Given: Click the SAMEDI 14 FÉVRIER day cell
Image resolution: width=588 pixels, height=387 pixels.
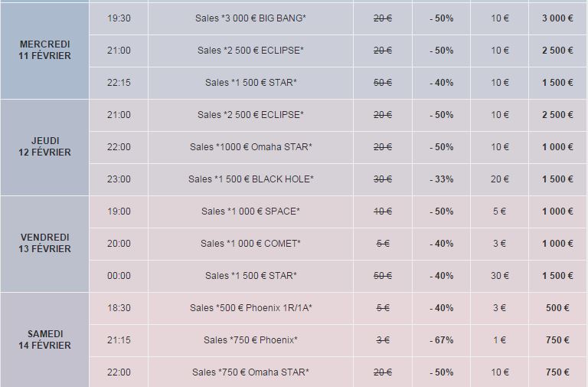Looking at the screenshot, I should pos(45,340).
